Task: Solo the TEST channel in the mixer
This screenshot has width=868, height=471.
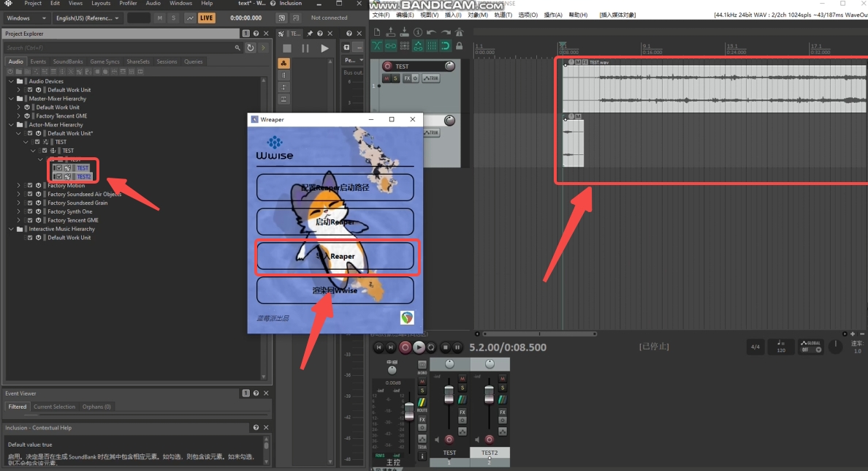Action: click(x=462, y=388)
